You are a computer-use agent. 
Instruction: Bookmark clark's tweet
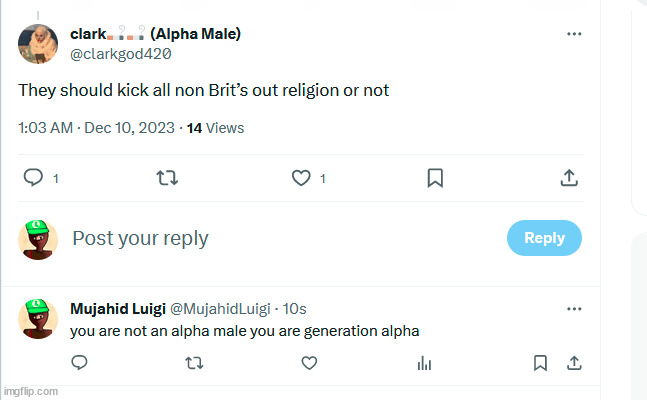(x=435, y=178)
